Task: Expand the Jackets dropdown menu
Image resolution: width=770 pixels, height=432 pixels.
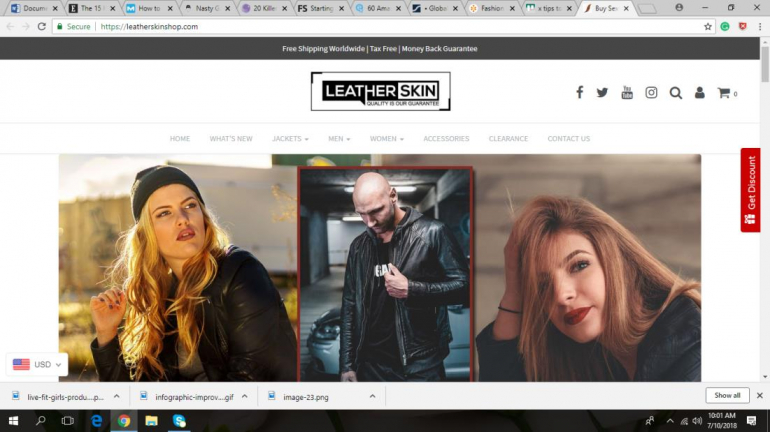Action: pos(290,139)
